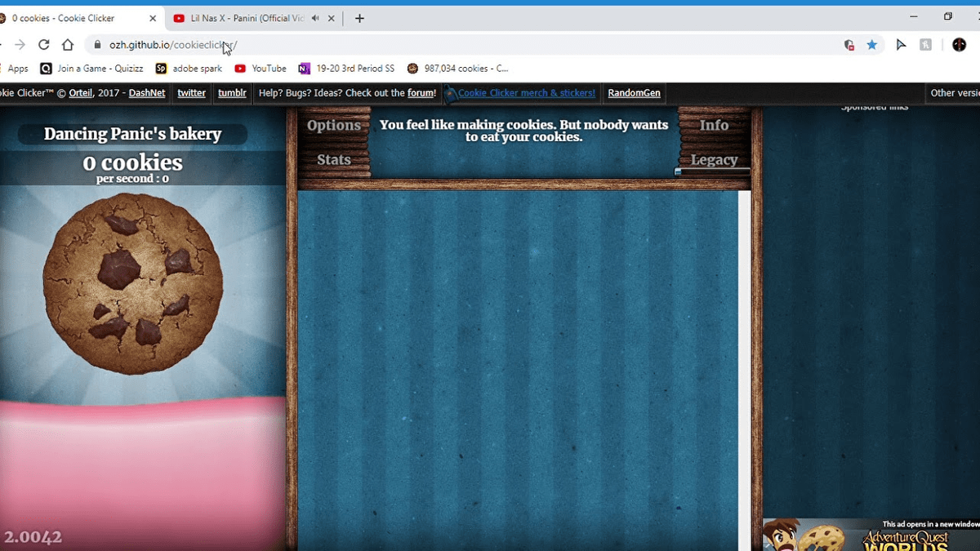Click the browser Home icon

pyautogui.click(x=67, y=44)
